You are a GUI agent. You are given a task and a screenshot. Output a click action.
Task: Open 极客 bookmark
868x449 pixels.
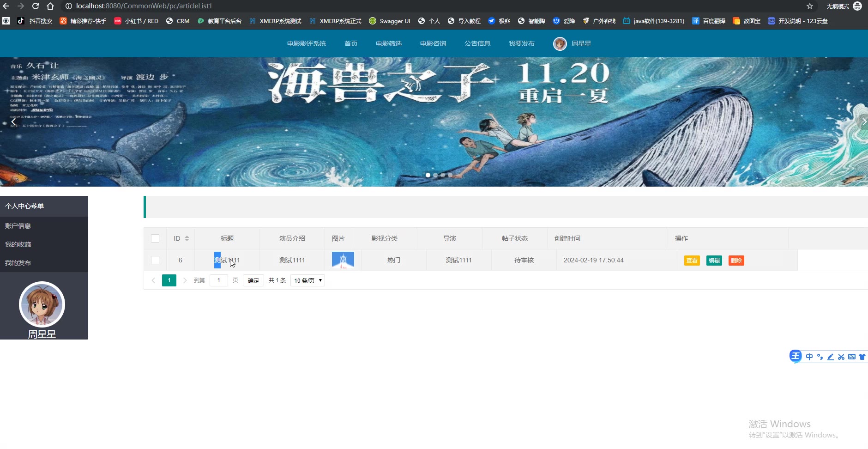tap(499, 21)
